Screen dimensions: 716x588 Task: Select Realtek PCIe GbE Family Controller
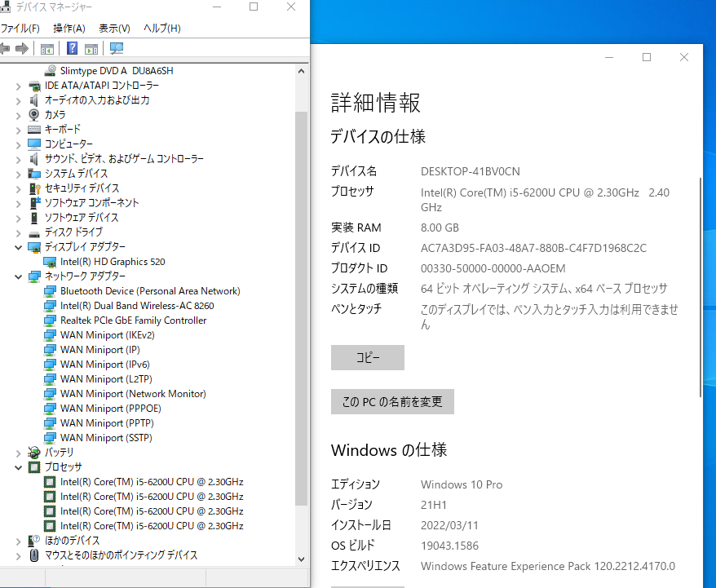coord(134,321)
